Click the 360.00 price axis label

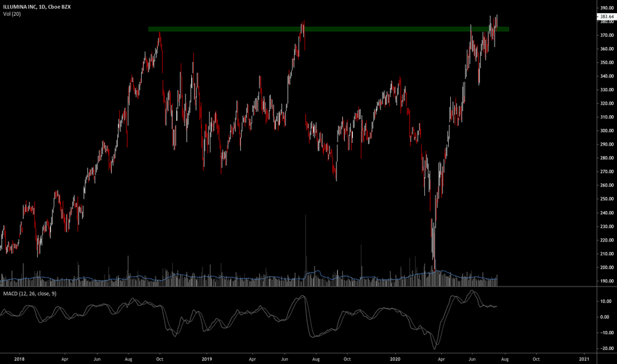coord(607,49)
